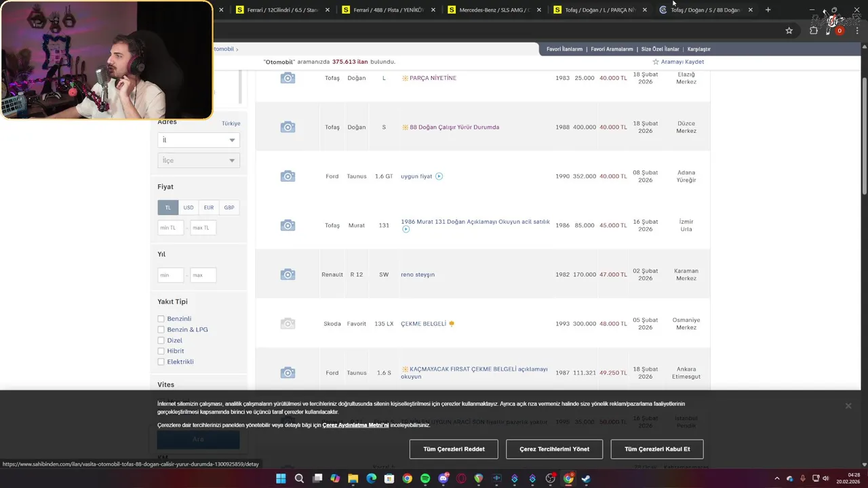This screenshot has height=488, width=868.
Task: Click Aramayı Kaydet save search link
Action: (682, 62)
